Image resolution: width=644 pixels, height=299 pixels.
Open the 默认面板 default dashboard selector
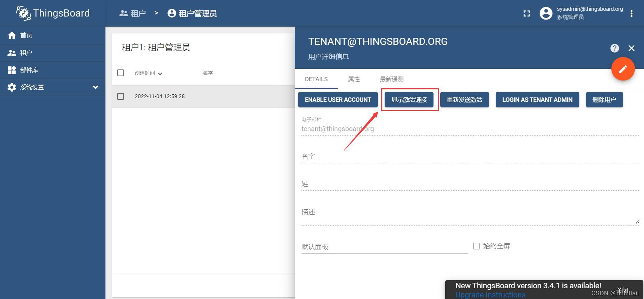[385, 247]
